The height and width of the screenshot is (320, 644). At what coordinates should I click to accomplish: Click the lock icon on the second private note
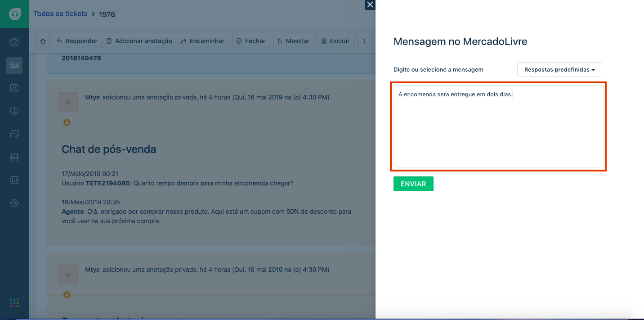67,295
